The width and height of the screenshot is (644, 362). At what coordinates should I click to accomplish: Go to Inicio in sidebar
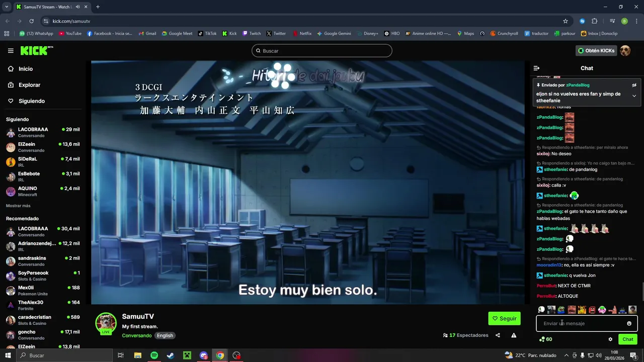21,69
